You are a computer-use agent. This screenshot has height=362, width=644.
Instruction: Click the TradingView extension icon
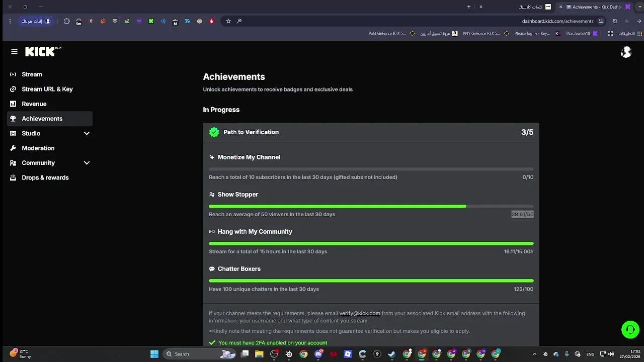pos(187,21)
